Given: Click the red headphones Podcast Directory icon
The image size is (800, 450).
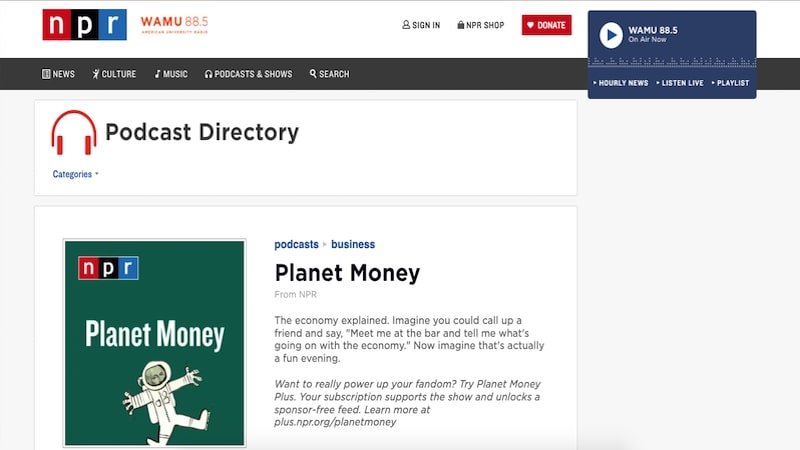Looking at the screenshot, I should click(x=73, y=133).
